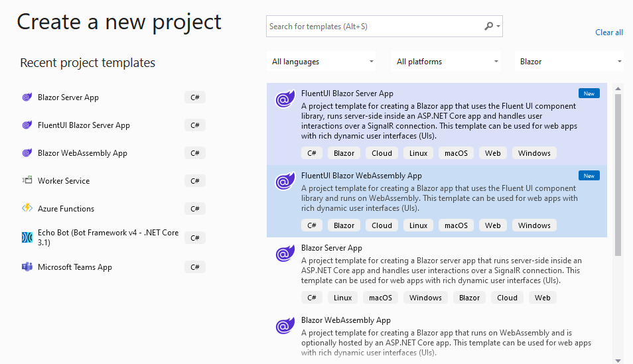Click the results scrollbar down arrow
This screenshot has width=633, height=364.
618,361
